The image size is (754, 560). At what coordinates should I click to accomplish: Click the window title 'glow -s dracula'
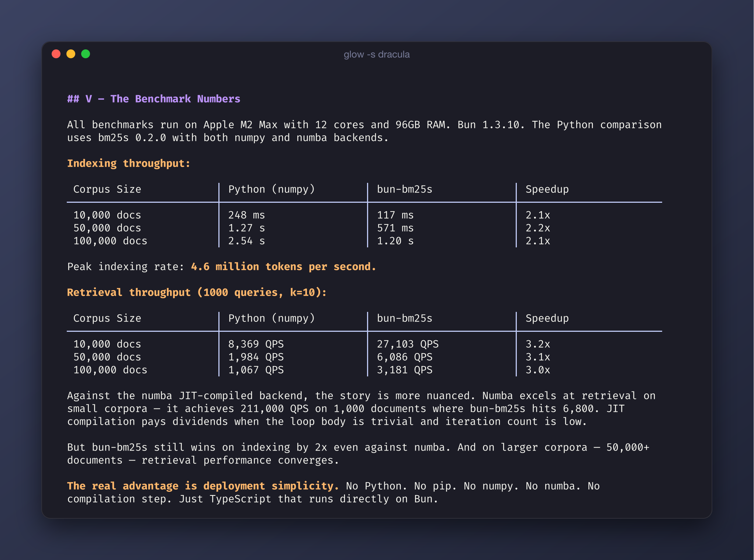point(377,55)
